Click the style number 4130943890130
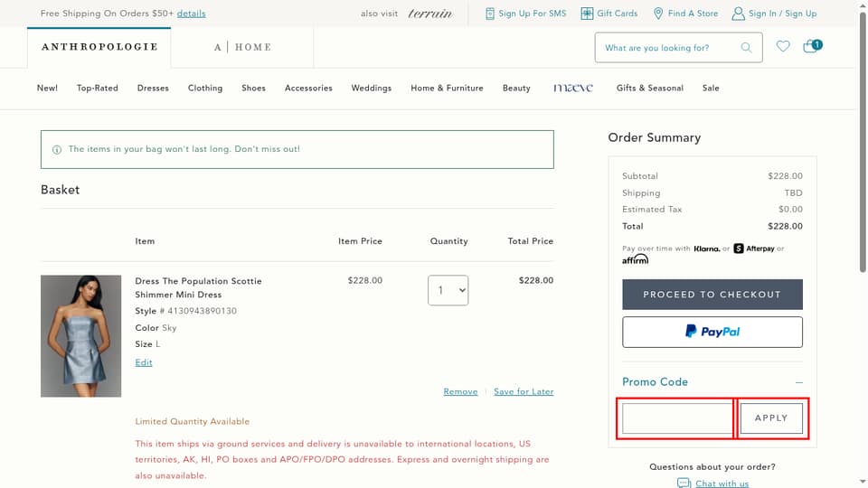Viewport: 868px width, 488px height. pos(202,311)
